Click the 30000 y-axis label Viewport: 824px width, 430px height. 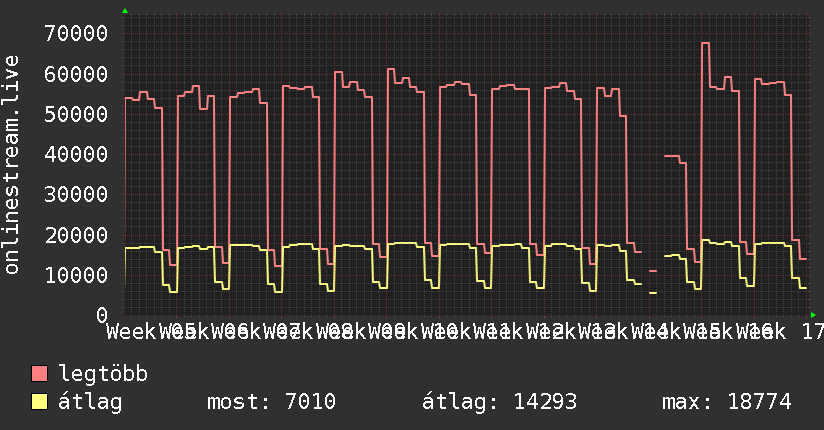(76, 194)
